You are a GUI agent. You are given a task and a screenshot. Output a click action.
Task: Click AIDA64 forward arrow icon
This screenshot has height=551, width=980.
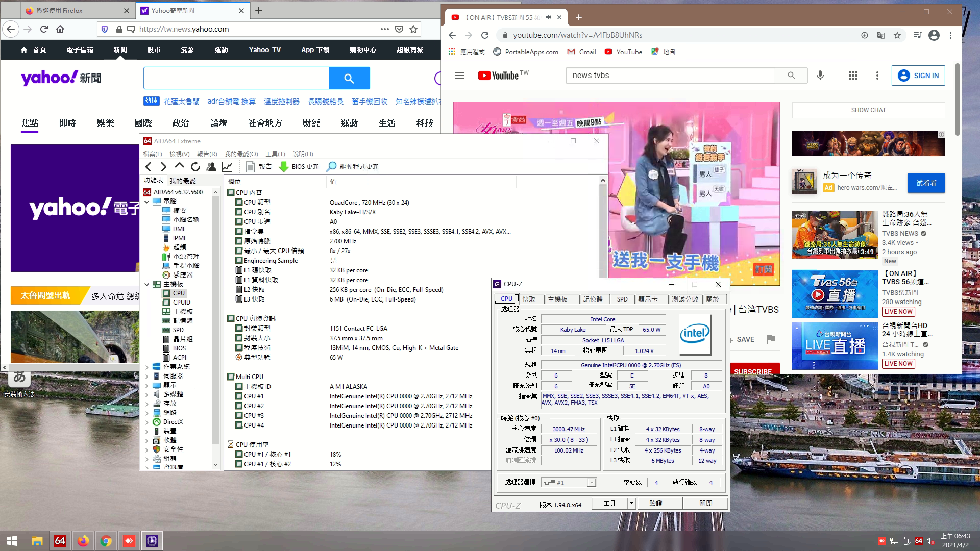pos(163,166)
